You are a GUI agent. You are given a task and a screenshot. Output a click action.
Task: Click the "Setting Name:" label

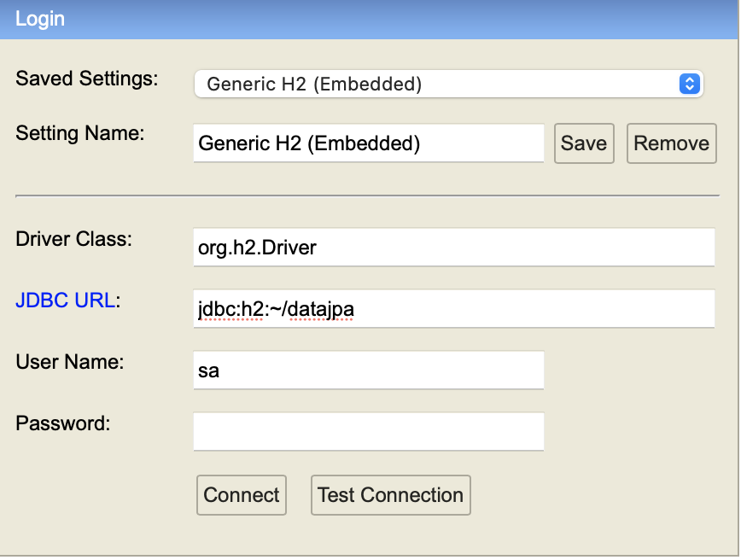[x=80, y=133]
